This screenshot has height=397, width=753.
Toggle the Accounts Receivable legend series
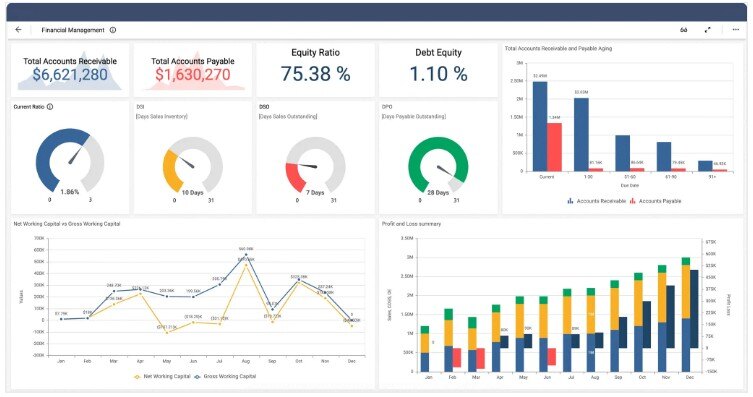pyautogui.click(x=596, y=201)
